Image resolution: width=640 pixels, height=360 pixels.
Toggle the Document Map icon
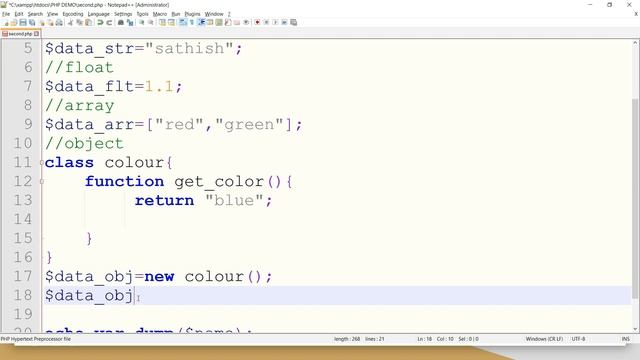[x=219, y=22]
